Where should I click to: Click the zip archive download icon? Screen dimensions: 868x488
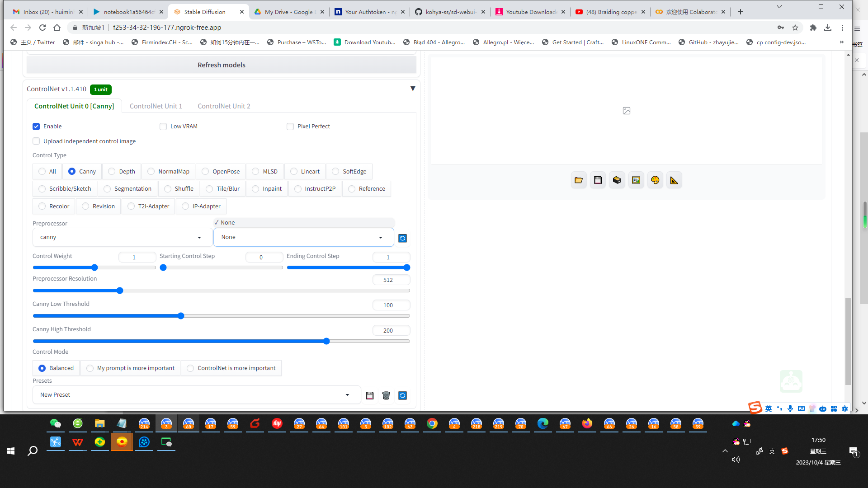(x=617, y=180)
